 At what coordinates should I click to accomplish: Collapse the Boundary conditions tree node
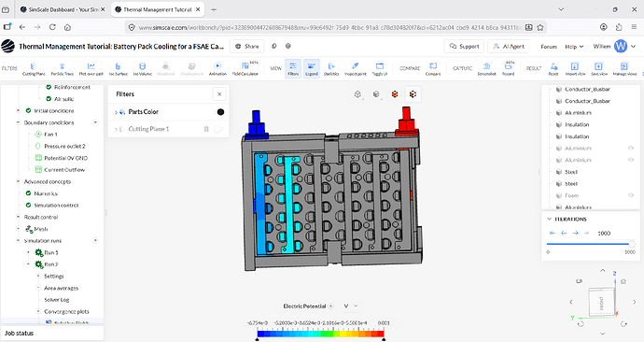point(18,122)
